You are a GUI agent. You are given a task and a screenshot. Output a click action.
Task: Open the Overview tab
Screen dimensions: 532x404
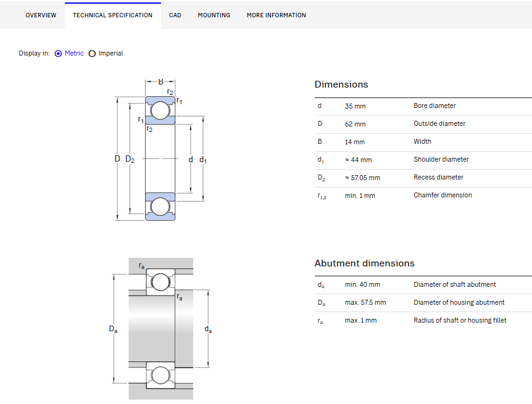point(41,15)
